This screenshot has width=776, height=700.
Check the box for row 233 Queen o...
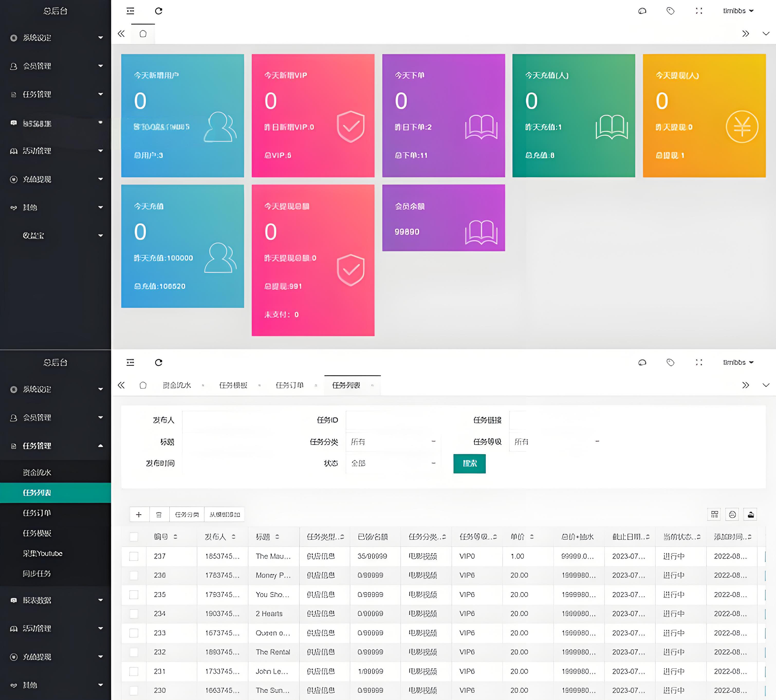tap(134, 633)
